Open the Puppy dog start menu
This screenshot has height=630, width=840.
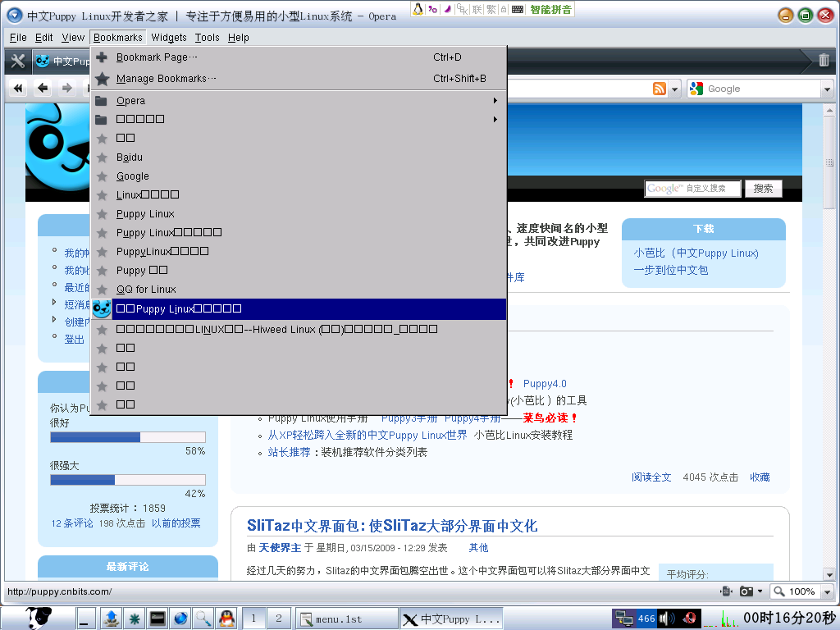tap(39, 618)
